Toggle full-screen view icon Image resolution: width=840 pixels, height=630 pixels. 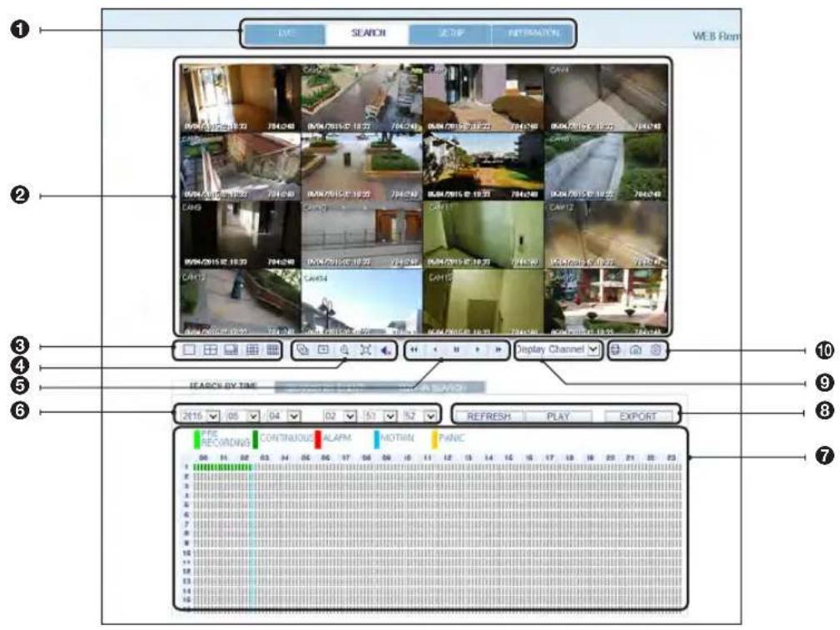coord(365,350)
